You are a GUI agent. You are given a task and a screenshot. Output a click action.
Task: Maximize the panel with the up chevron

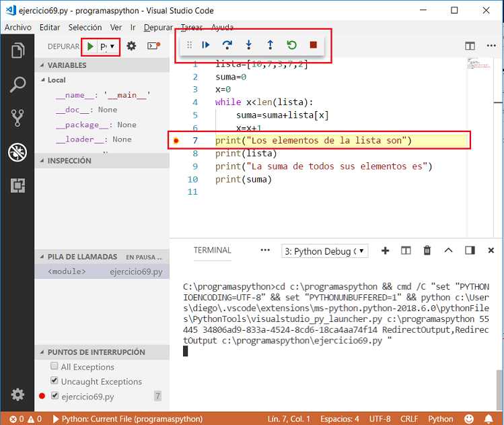448,251
